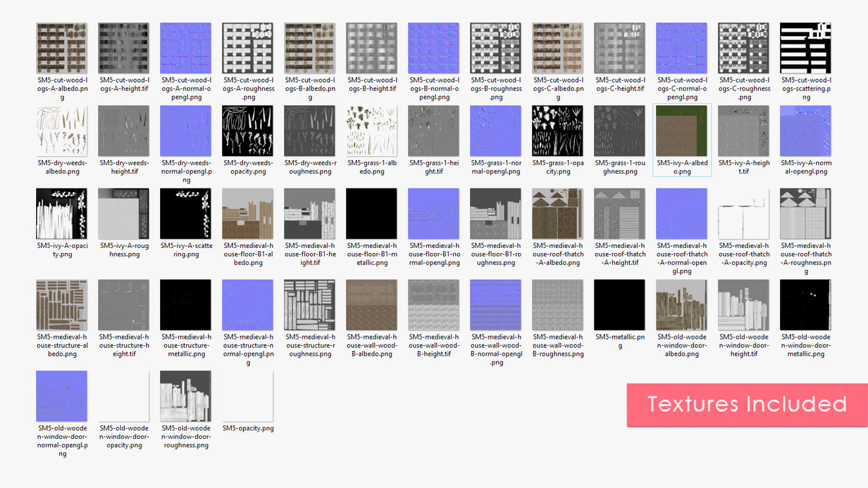
Task: Select the SM5-cut-wood-logs-B-normal-opengl.png icon
Action: pyautogui.click(x=433, y=48)
